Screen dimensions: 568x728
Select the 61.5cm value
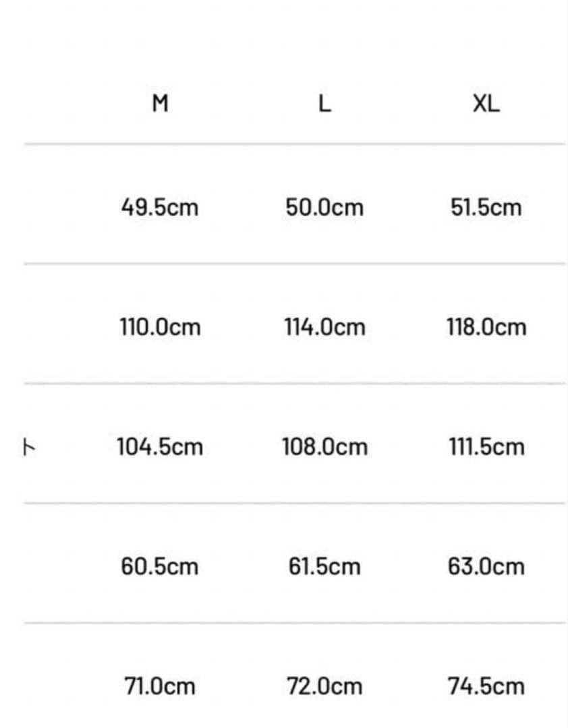(x=324, y=566)
